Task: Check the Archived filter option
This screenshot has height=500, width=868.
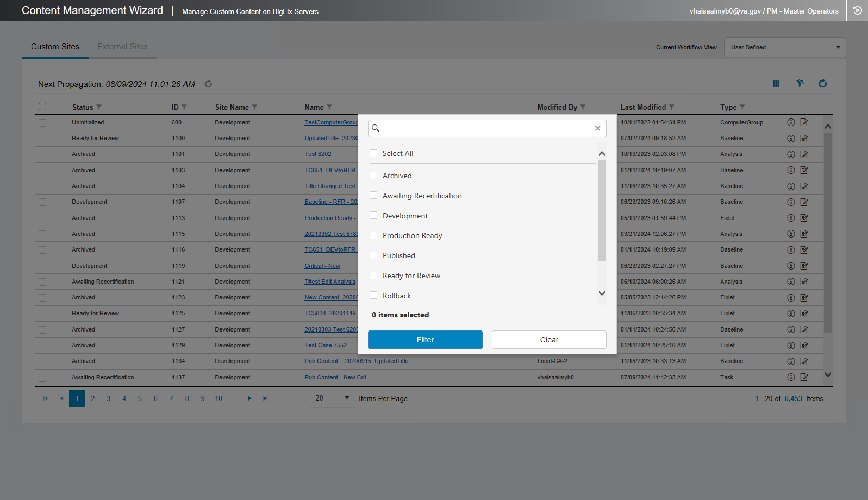Action: pyautogui.click(x=373, y=176)
